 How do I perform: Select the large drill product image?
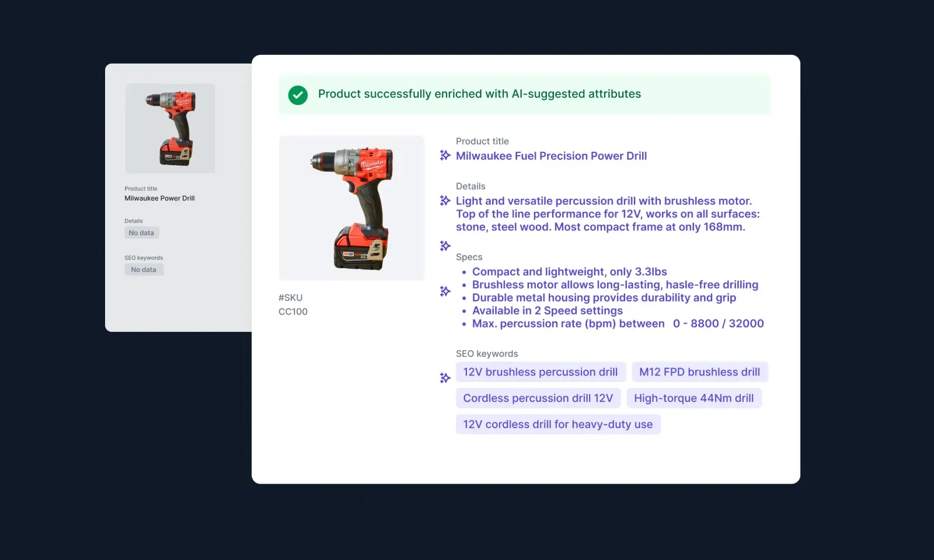(351, 208)
